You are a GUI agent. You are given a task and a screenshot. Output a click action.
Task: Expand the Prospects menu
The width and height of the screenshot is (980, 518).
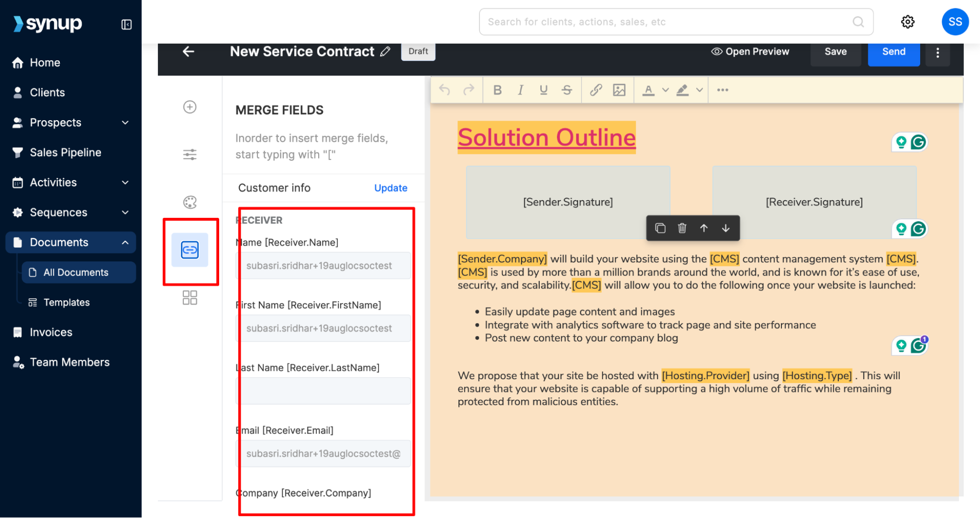(125, 123)
